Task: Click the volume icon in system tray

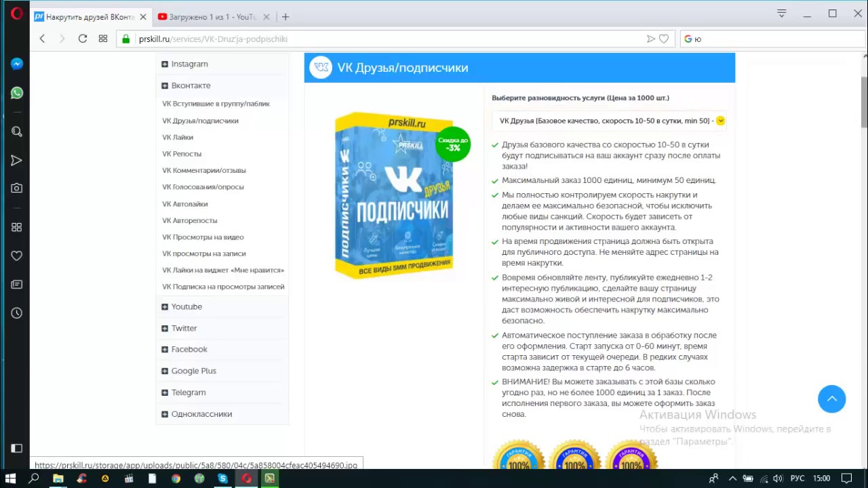Action: [x=778, y=479]
